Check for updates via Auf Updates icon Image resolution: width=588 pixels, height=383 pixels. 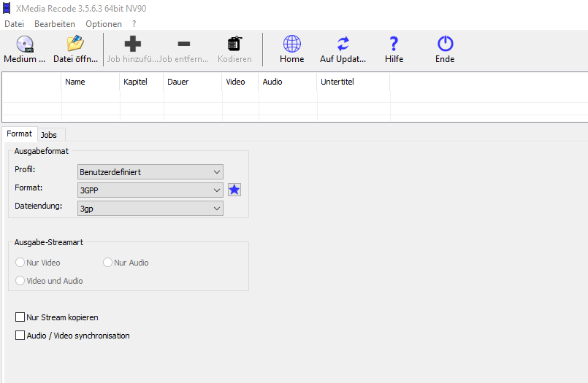tap(343, 45)
